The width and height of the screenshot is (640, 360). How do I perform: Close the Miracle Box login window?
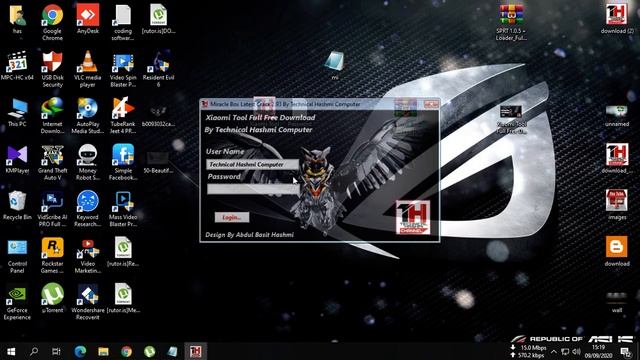[431, 104]
